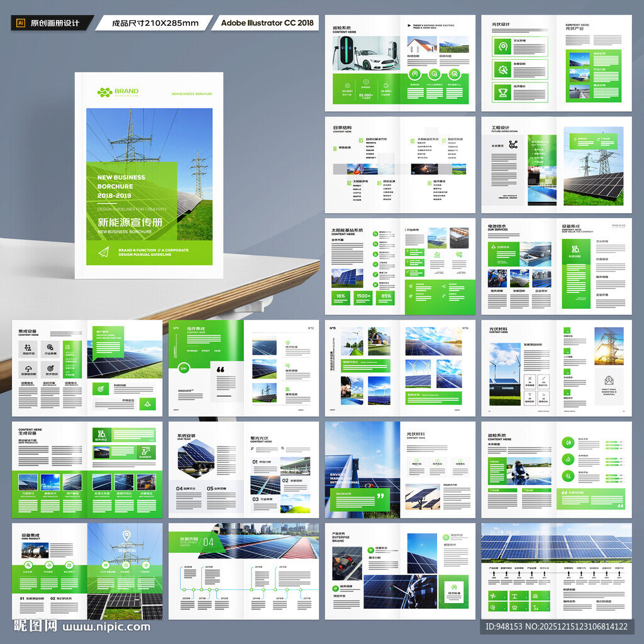
Task: Click ENVATO MARKET CO INTERNATIONAL text
Action: (345, 479)
